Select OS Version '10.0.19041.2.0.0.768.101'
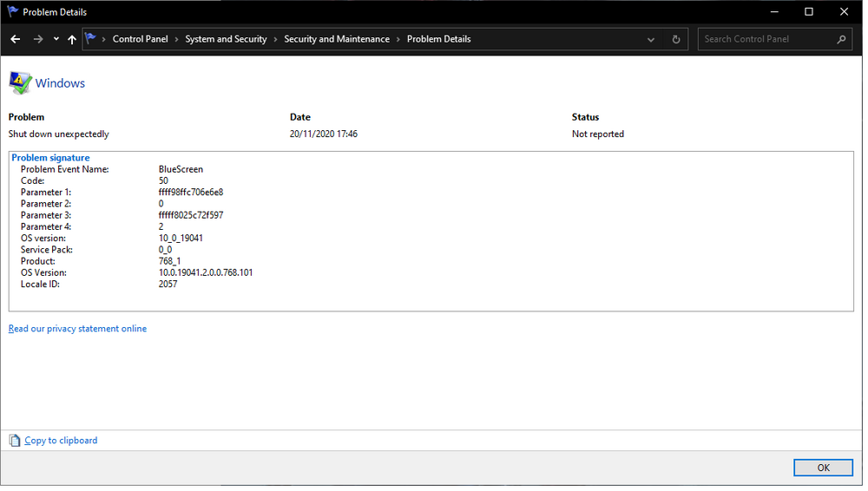 pos(207,274)
